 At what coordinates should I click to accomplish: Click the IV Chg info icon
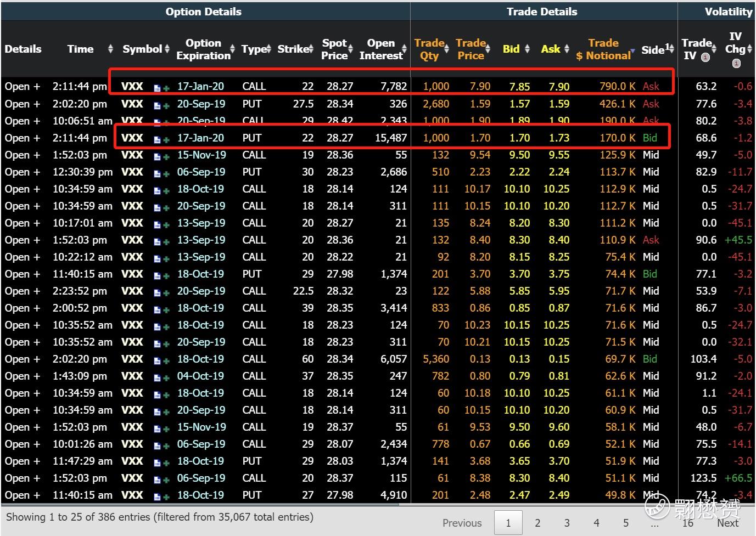[x=736, y=63]
